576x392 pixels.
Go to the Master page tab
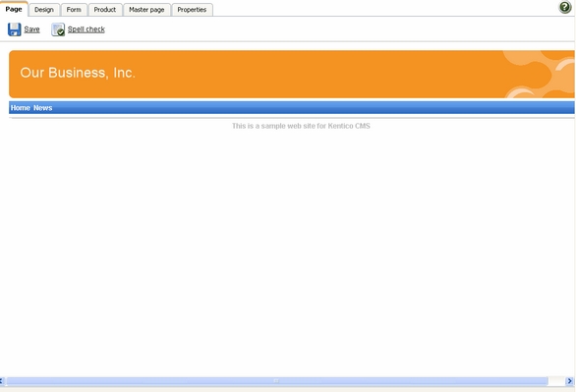[x=146, y=10]
